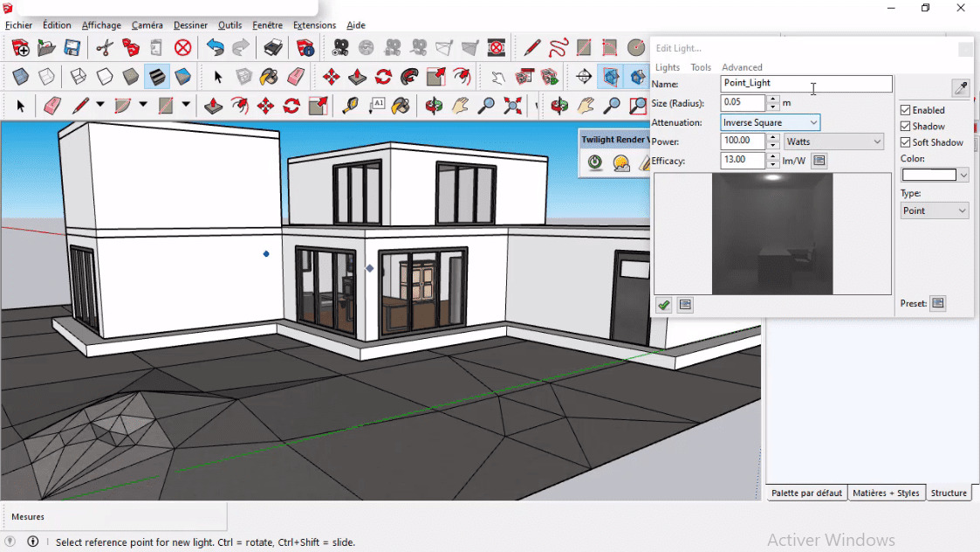Open the light Color swatch
Viewport: 980px width, 552px height.
tap(929, 174)
